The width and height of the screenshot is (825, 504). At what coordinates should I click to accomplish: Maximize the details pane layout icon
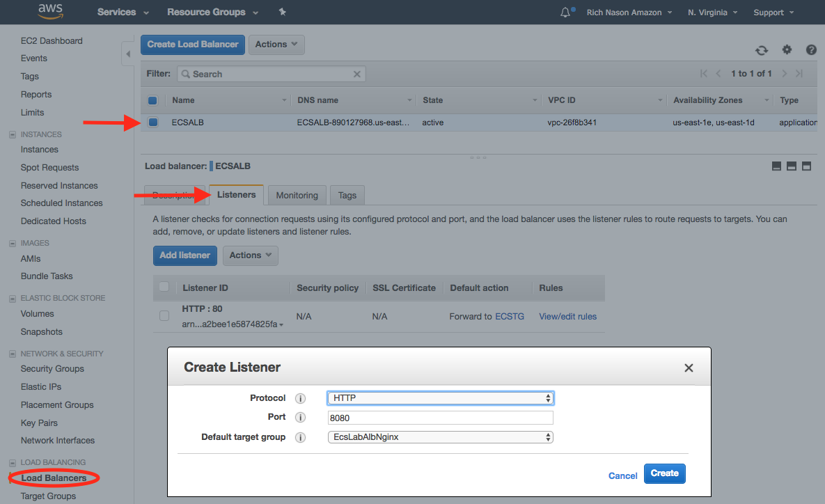click(807, 166)
